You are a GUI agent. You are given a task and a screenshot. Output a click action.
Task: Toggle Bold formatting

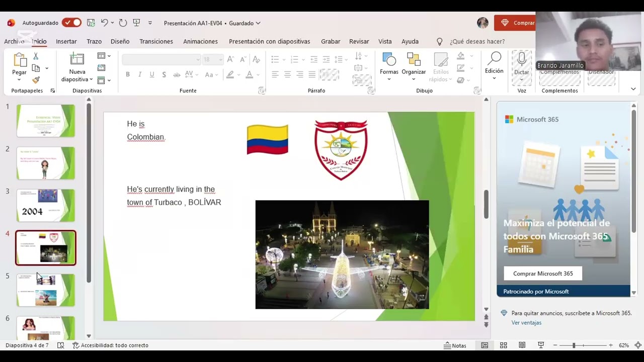pos(128,74)
